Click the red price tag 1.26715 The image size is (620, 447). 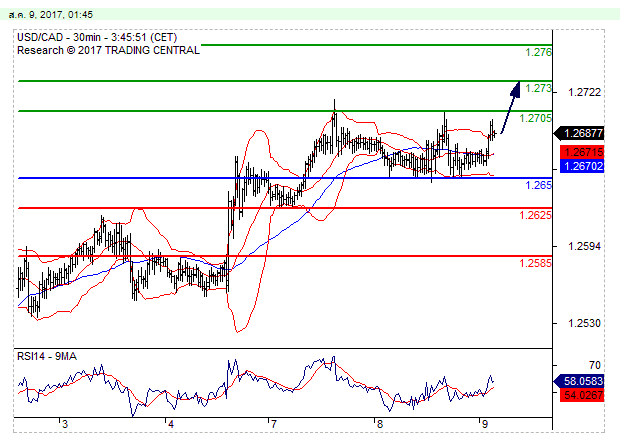[x=582, y=152]
